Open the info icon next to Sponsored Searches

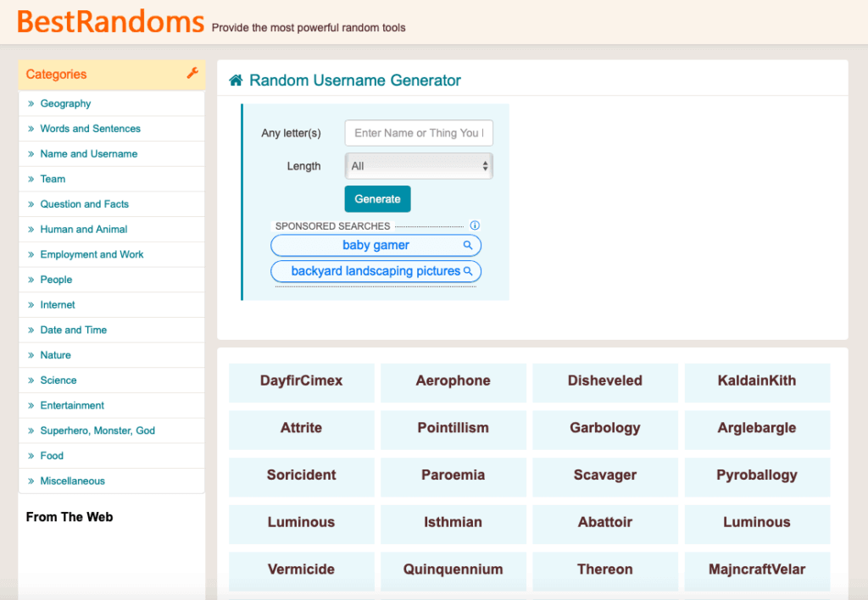tap(475, 225)
